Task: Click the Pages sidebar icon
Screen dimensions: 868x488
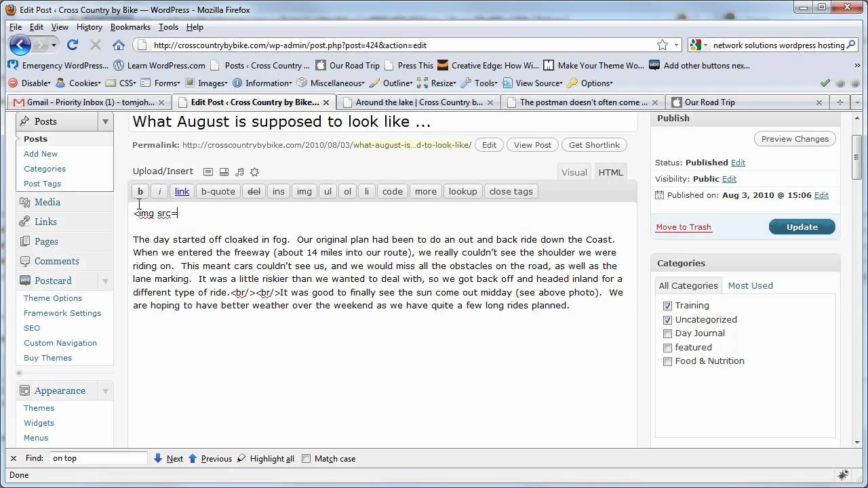Action: [25, 241]
